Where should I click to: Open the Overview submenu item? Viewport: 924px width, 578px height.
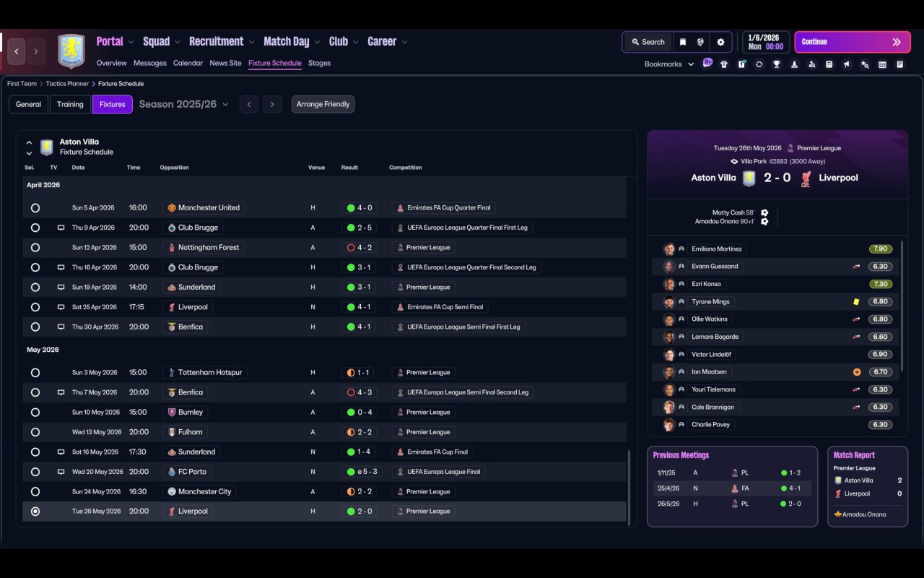tap(111, 63)
